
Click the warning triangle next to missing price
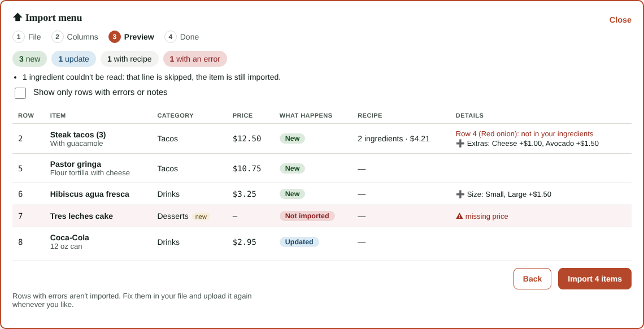(x=459, y=216)
